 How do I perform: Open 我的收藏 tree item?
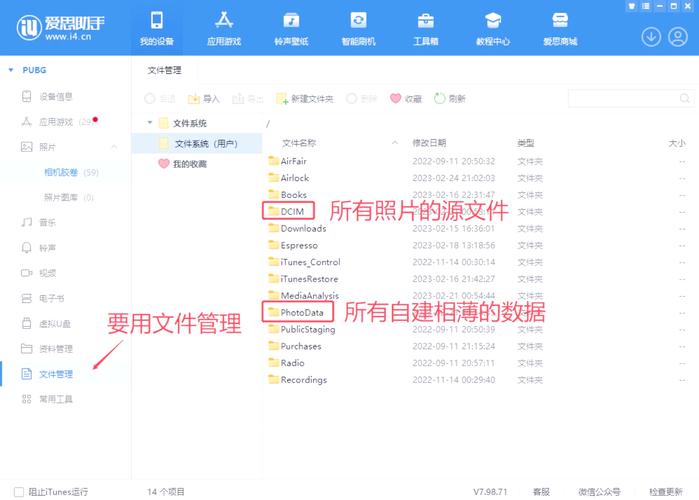tap(183, 164)
